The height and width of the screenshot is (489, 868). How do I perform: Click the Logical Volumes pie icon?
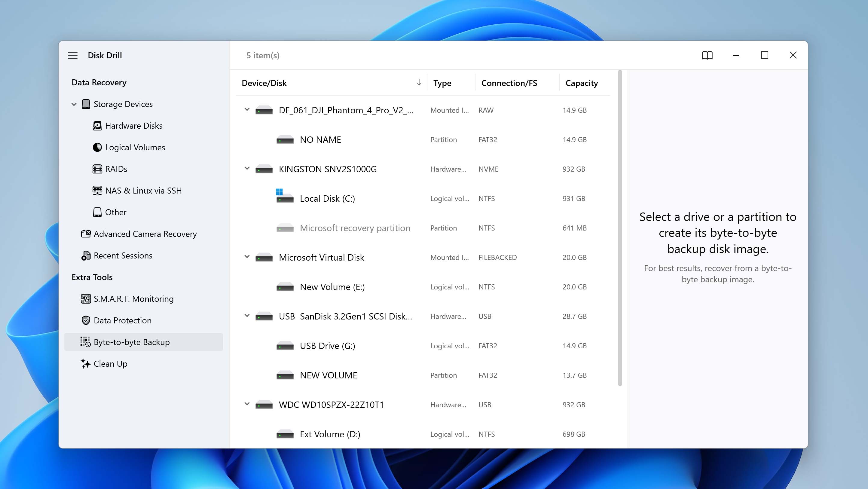click(x=97, y=147)
